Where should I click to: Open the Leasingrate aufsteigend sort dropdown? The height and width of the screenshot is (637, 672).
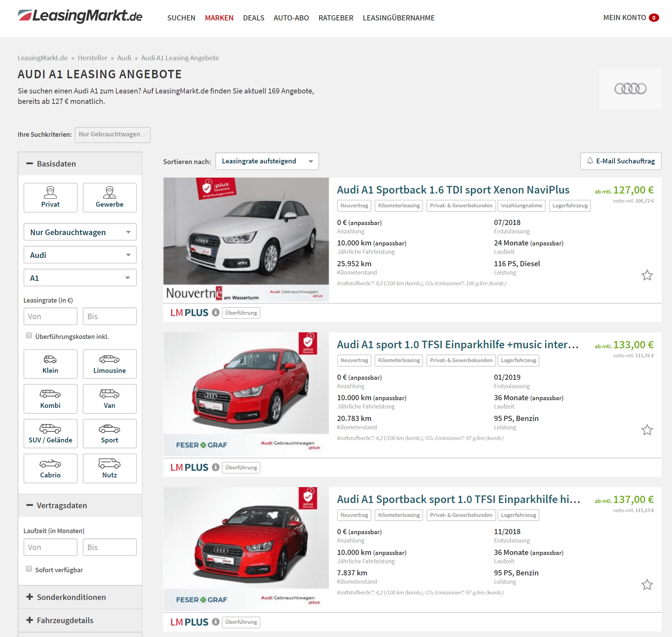pyautogui.click(x=267, y=161)
